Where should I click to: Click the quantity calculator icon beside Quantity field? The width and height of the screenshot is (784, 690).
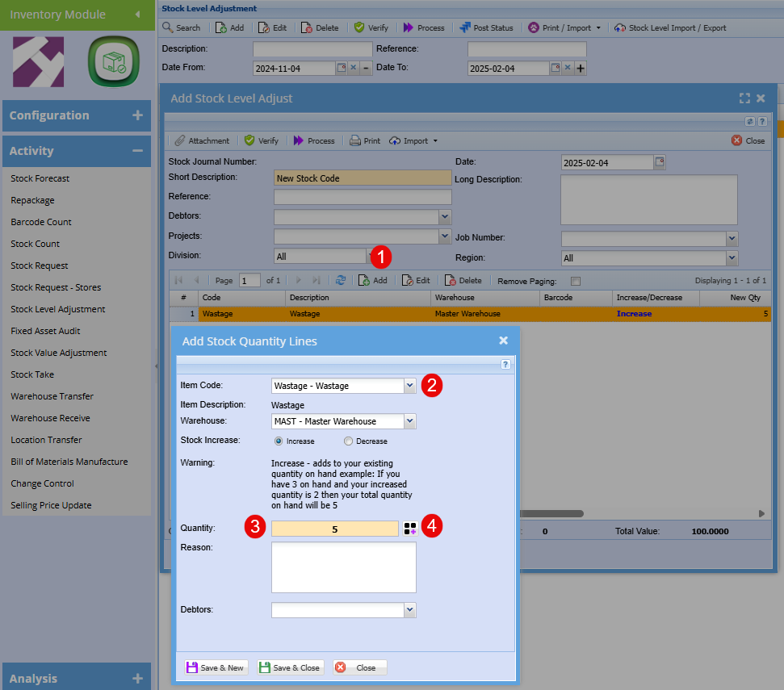point(410,529)
